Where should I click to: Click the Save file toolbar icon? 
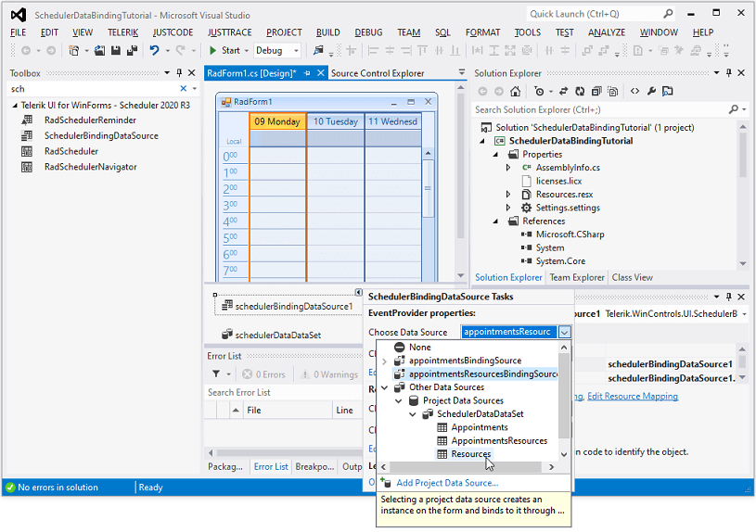pos(116,50)
